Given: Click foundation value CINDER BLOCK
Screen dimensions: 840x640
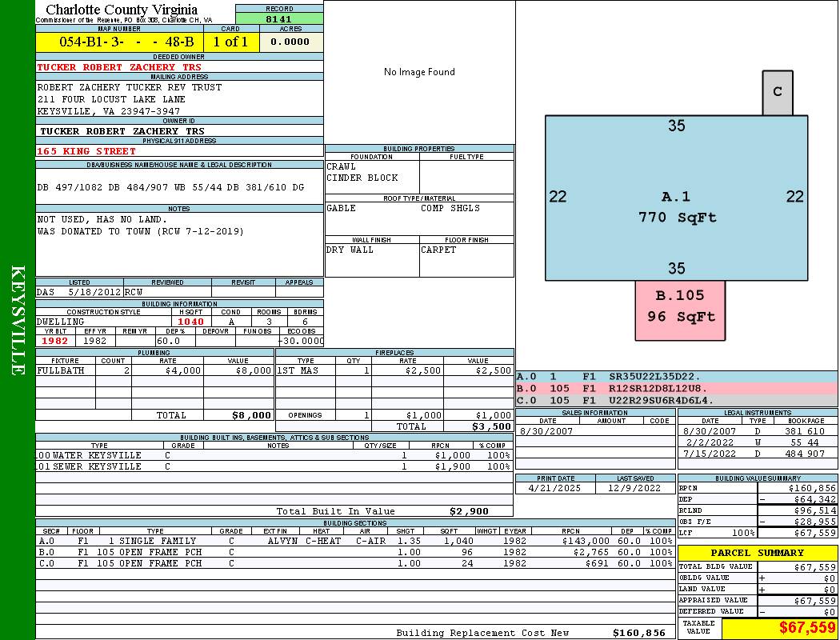Looking at the screenshot, I should [362, 178].
